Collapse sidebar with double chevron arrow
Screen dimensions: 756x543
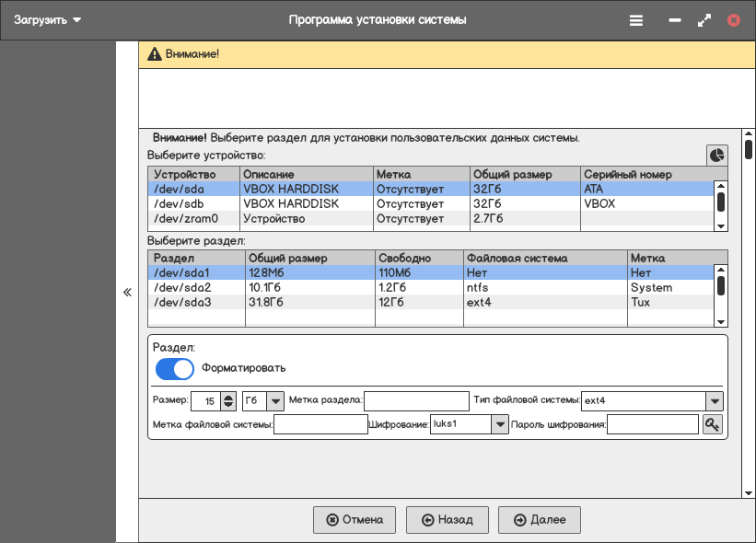click(x=127, y=292)
